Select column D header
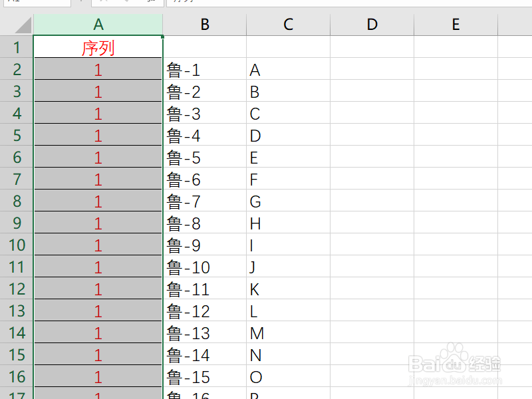Screen dimensions: 532x399 [x=372, y=25]
